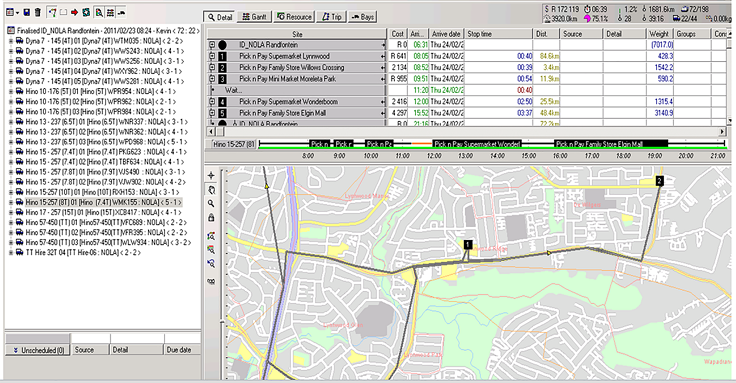Click the trash bin delete icon
The width and height of the screenshot is (736, 383).
(38, 12)
